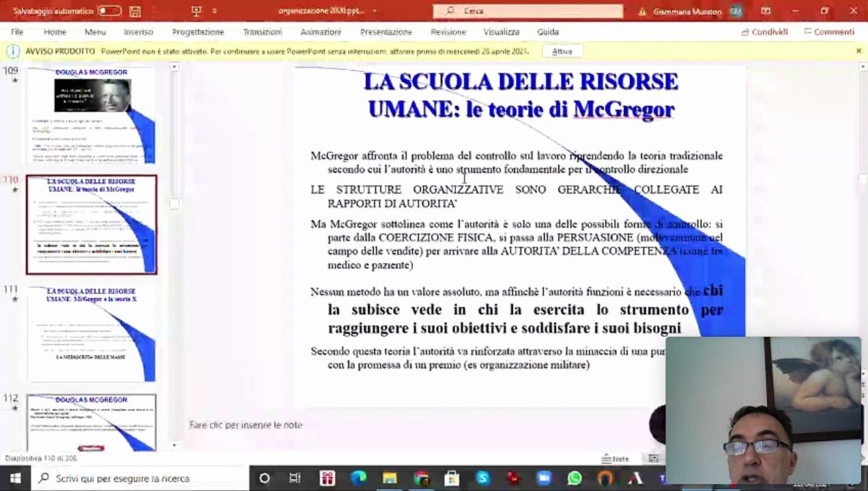Screen dimensions: 868x491
Task: Open Firefox from taskbar
Action: point(605,478)
